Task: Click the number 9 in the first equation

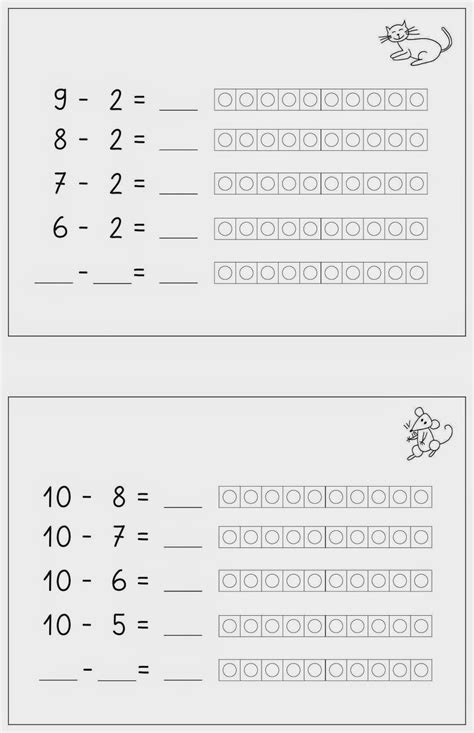Action: (x=60, y=99)
